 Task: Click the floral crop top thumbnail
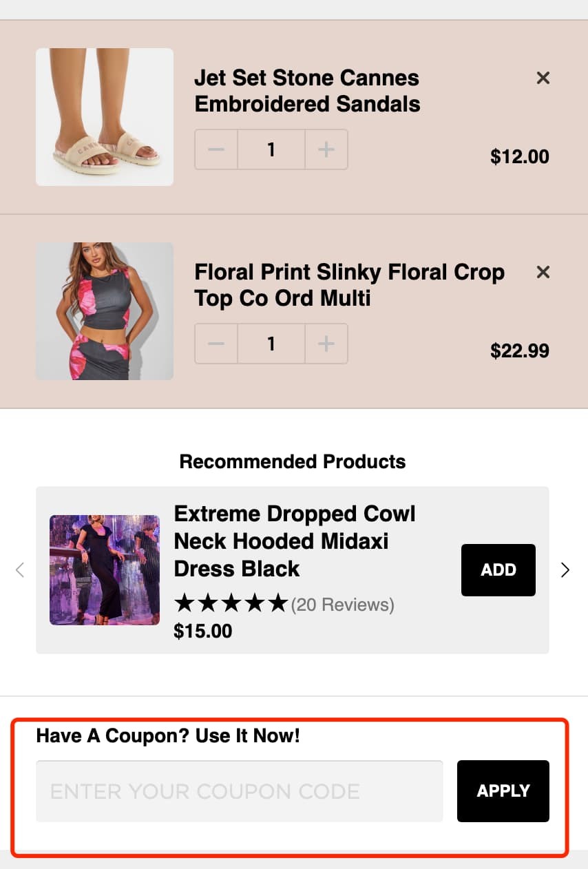[x=104, y=311]
